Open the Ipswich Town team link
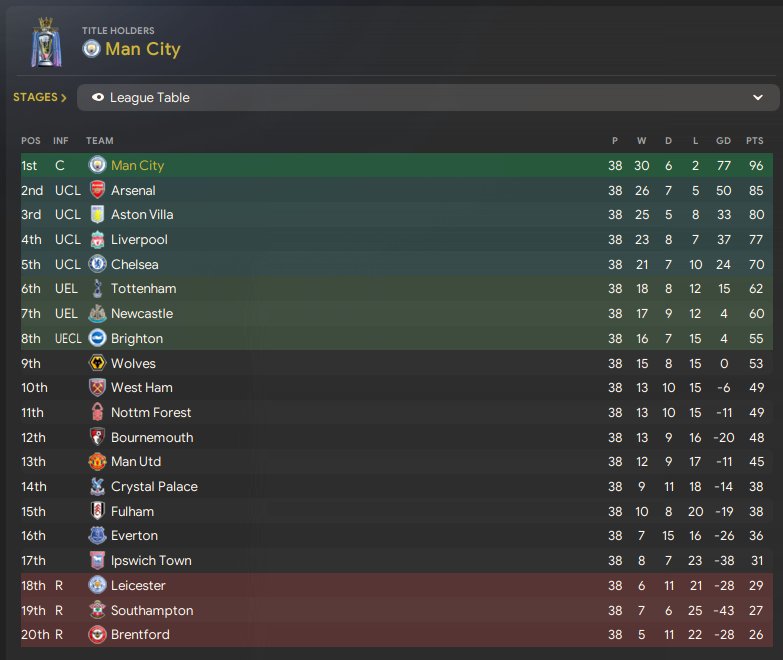783x660 pixels. click(x=151, y=561)
